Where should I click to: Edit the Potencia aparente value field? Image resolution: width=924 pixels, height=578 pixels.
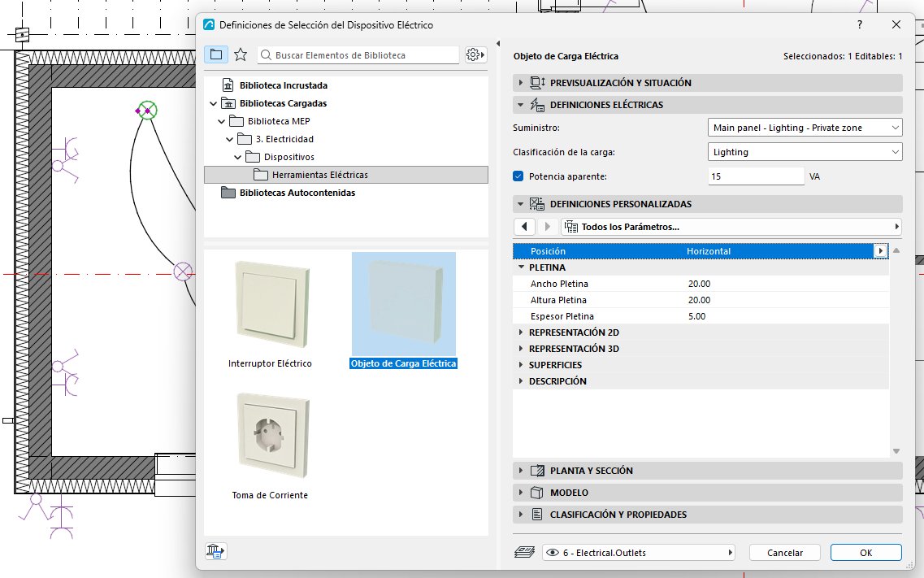tap(756, 176)
